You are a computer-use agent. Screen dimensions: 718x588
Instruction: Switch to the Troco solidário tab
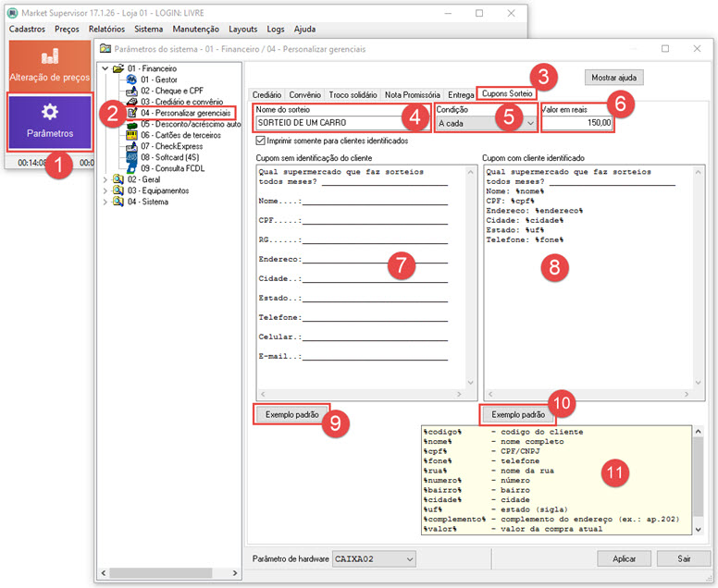(x=353, y=94)
